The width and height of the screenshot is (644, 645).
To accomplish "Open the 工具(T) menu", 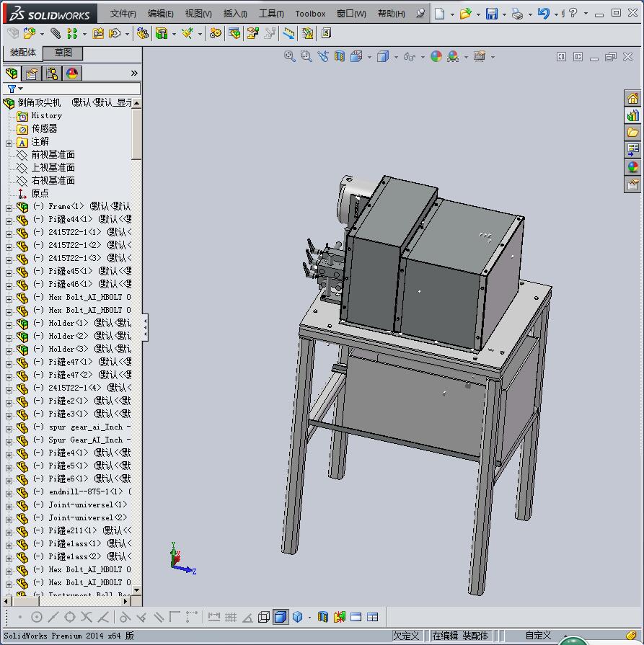I will (271, 14).
